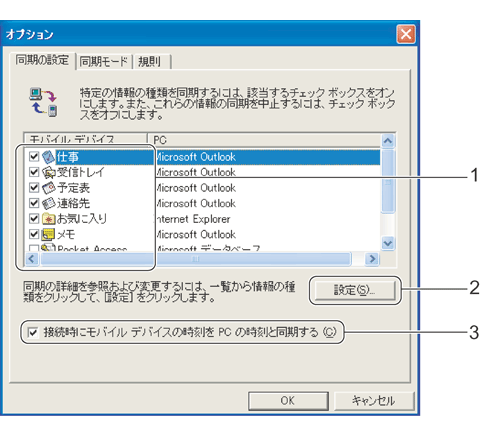480x436 pixels.
Task: Click the 受信トレイ inbox icon
Action: (x=49, y=172)
